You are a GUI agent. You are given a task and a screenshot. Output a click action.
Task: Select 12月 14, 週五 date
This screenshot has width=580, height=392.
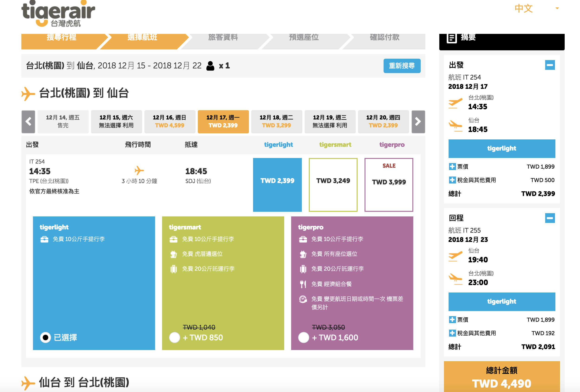point(63,122)
